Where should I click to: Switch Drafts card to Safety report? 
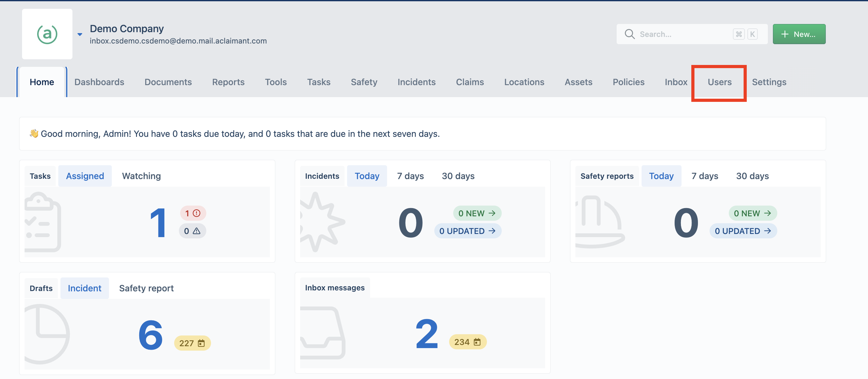(x=146, y=288)
